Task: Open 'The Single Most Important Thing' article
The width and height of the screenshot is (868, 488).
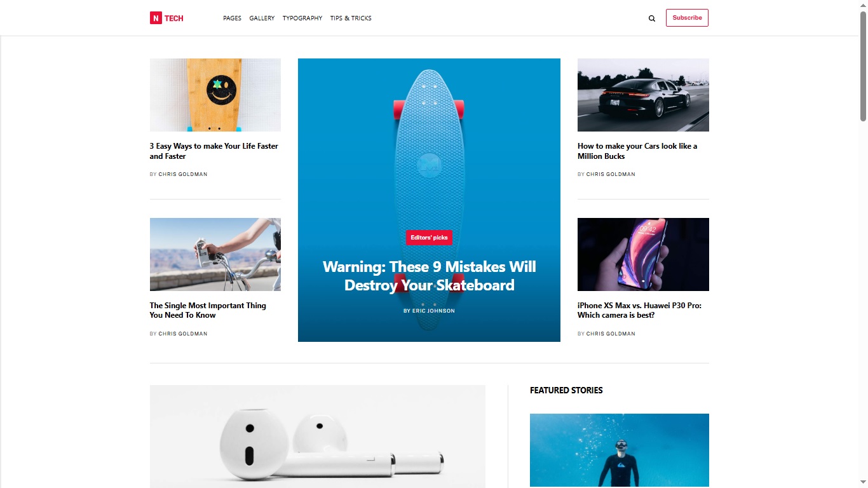Action: [x=208, y=310]
